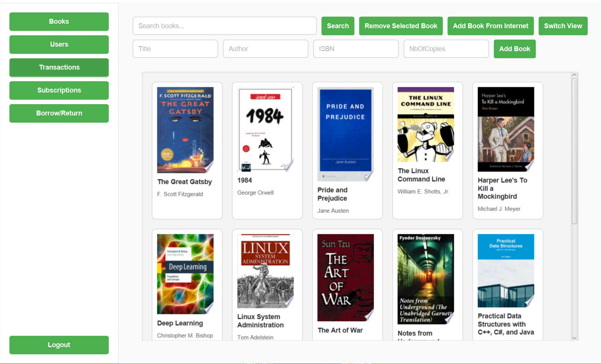Select The Linux Command Line cover
This screenshot has width=601, height=364.
tap(426, 124)
